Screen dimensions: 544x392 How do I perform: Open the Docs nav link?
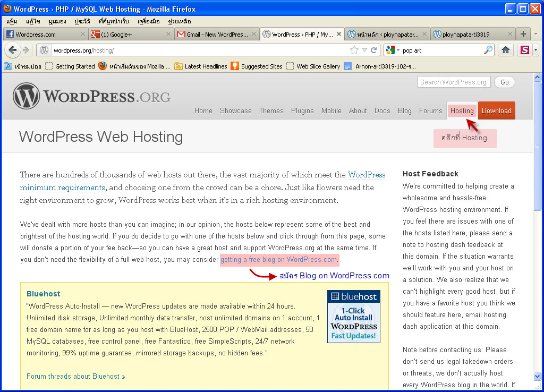(382, 110)
